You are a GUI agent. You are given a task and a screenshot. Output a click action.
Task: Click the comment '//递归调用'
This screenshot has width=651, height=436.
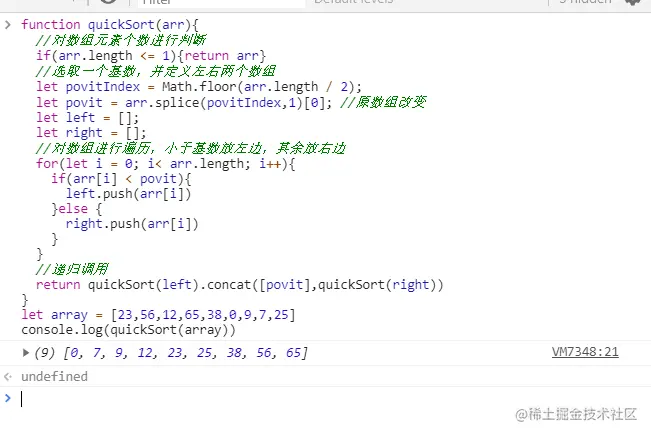(x=72, y=269)
